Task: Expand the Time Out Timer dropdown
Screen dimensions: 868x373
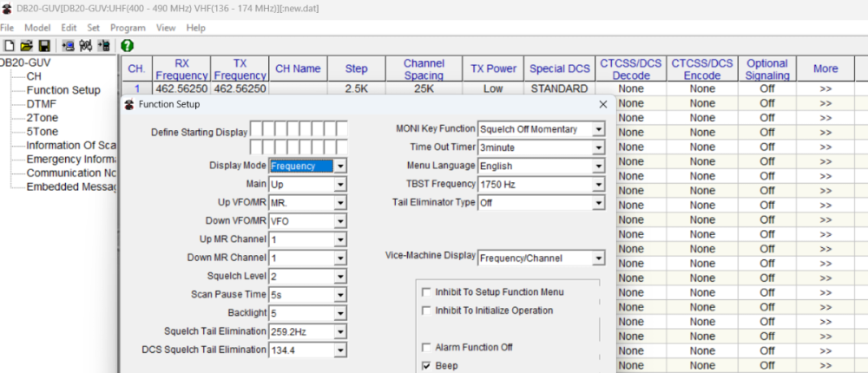Action: 598,147
